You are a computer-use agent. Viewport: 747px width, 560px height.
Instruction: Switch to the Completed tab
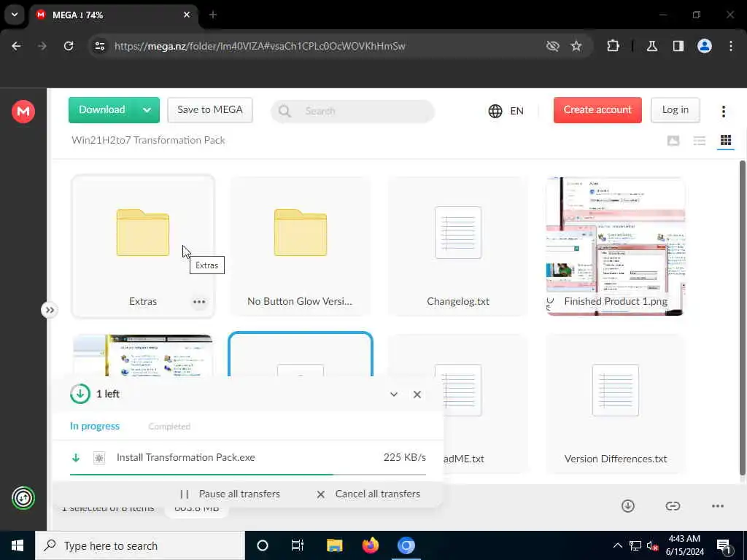[x=169, y=426]
